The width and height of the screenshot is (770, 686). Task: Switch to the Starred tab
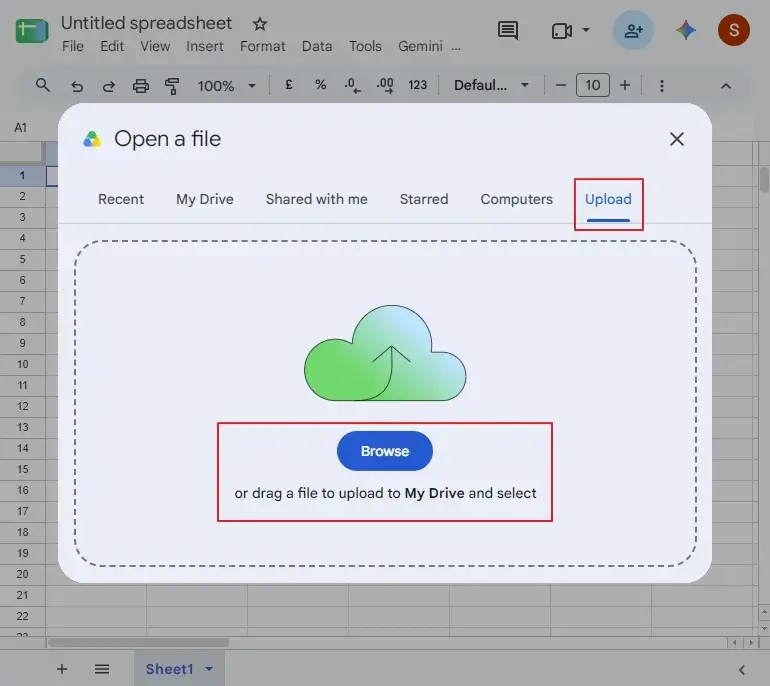coord(424,199)
